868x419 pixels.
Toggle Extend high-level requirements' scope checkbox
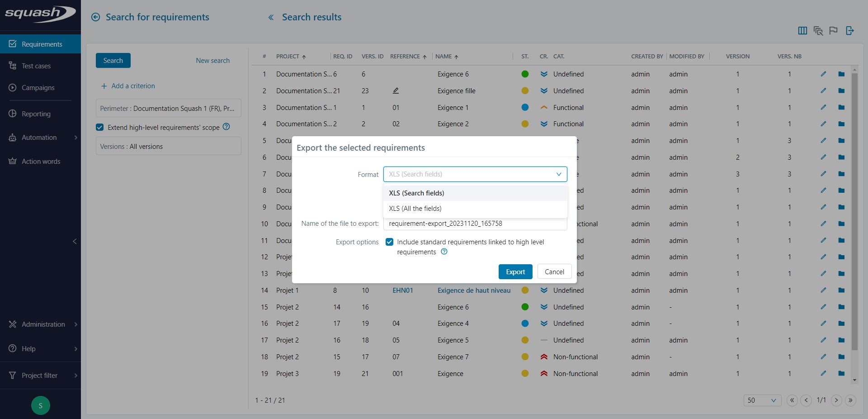pos(100,128)
